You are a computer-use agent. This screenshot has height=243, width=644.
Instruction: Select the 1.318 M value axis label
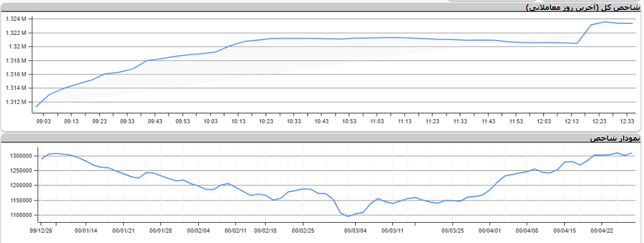coord(16,60)
